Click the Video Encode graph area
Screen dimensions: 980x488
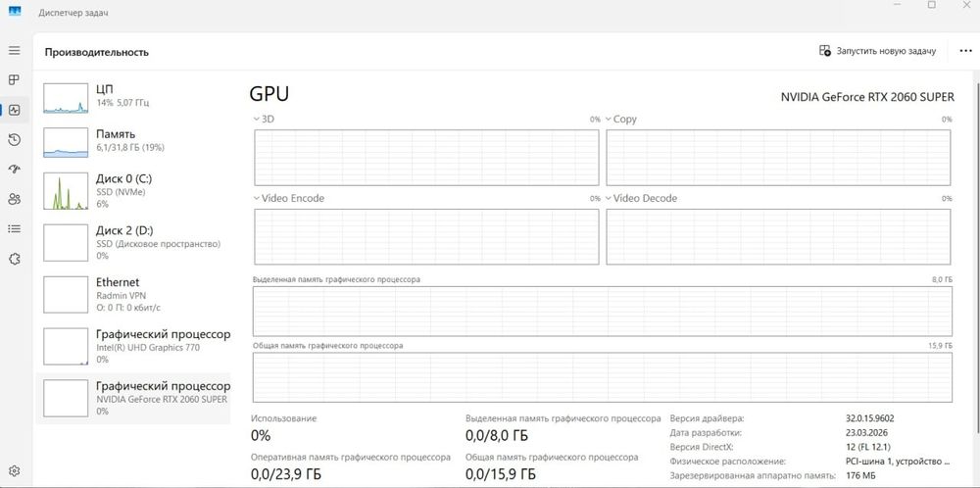[x=426, y=237]
